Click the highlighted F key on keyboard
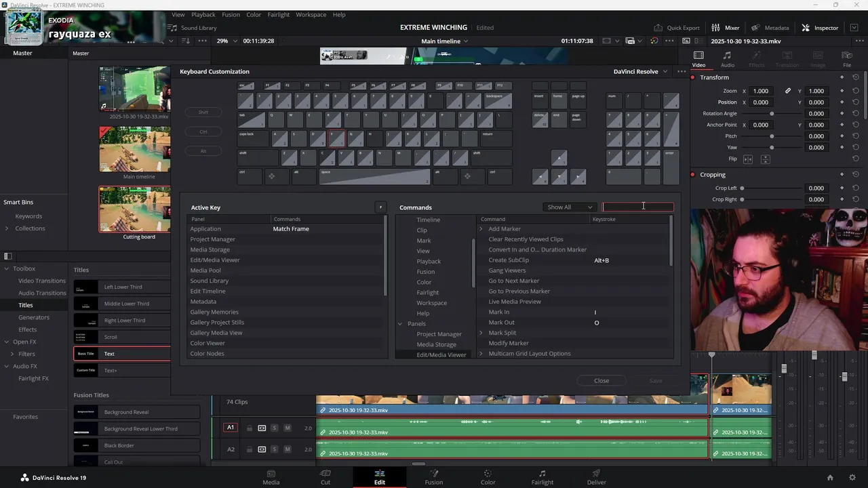868x488 pixels. point(337,138)
